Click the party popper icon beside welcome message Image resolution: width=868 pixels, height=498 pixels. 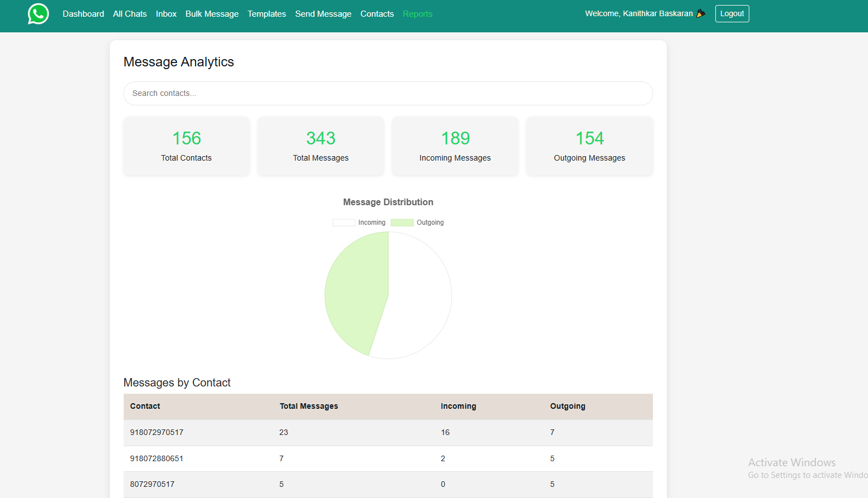pyautogui.click(x=701, y=13)
